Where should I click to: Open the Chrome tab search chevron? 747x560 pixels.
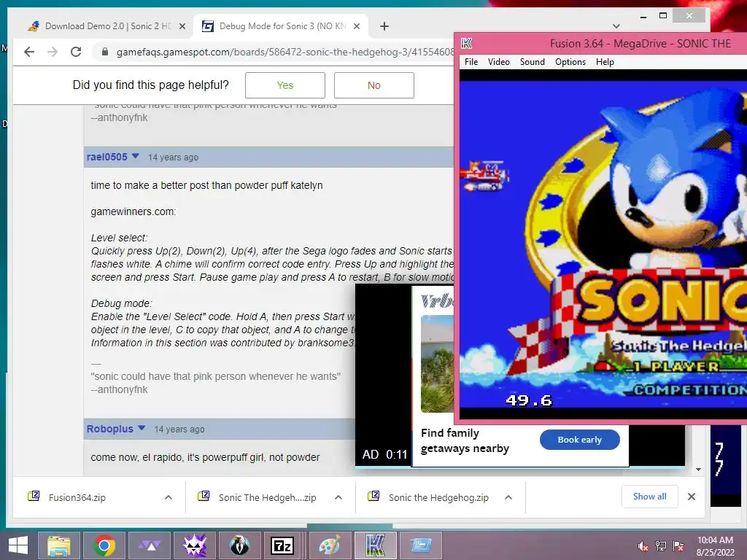click(x=616, y=26)
